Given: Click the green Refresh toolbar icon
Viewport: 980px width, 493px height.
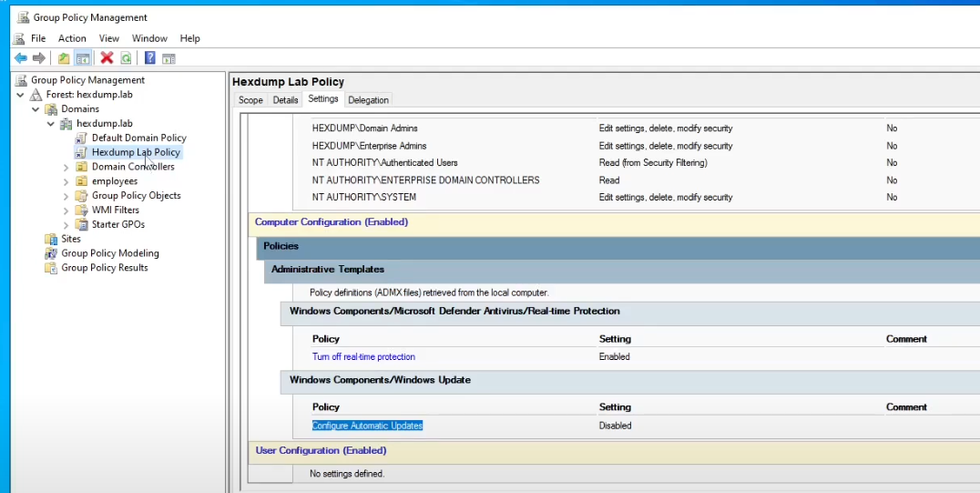Looking at the screenshot, I should click(126, 58).
